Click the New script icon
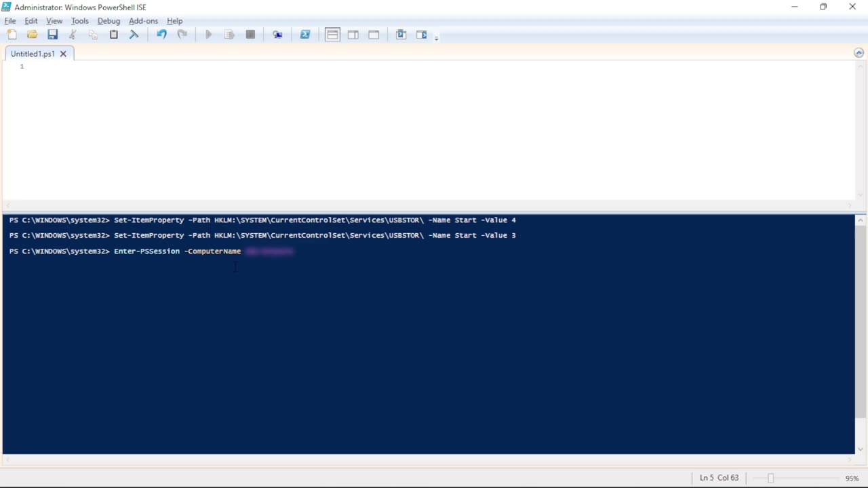Viewport: 868px width, 488px height. click(12, 35)
